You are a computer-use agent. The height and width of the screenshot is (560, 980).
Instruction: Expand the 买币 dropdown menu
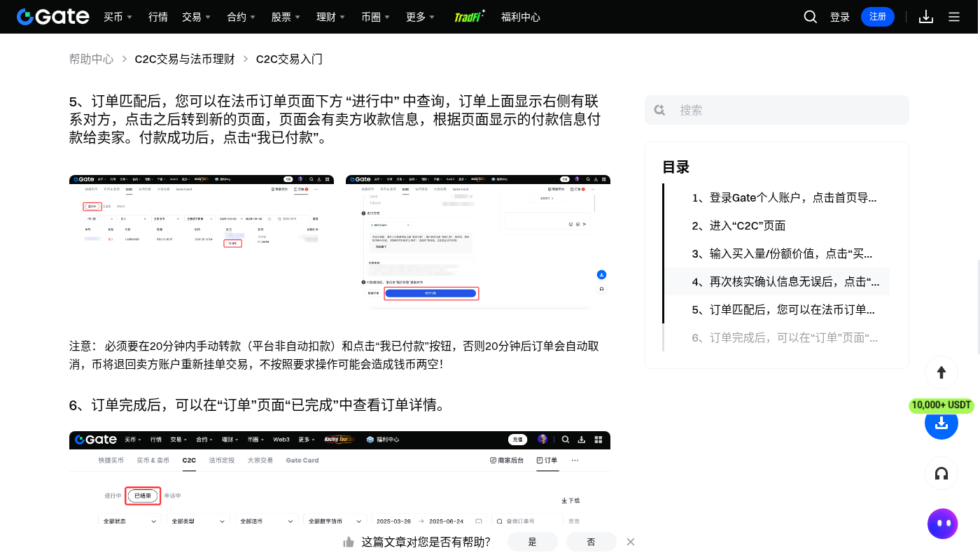[x=118, y=17]
